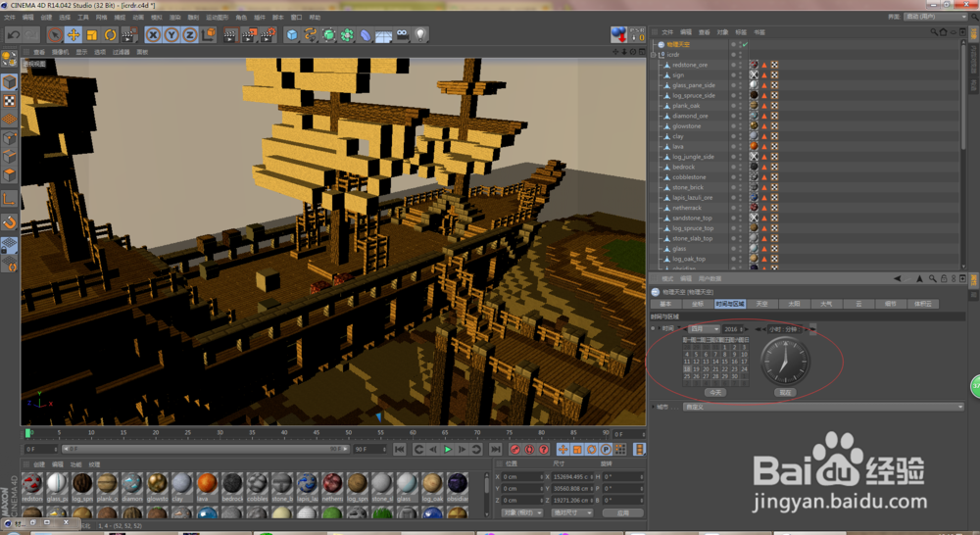Image resolution: width=980 pixels, height=535 pixels.
Task: Toggle the X axis lock
Action: pyautogui.click(x=153, y=35)
